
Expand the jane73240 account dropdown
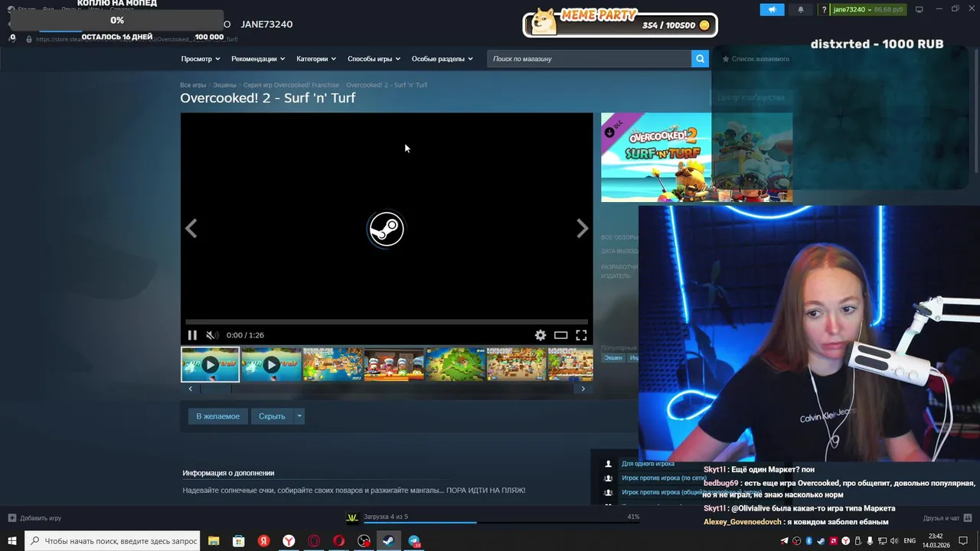[869, 9]
